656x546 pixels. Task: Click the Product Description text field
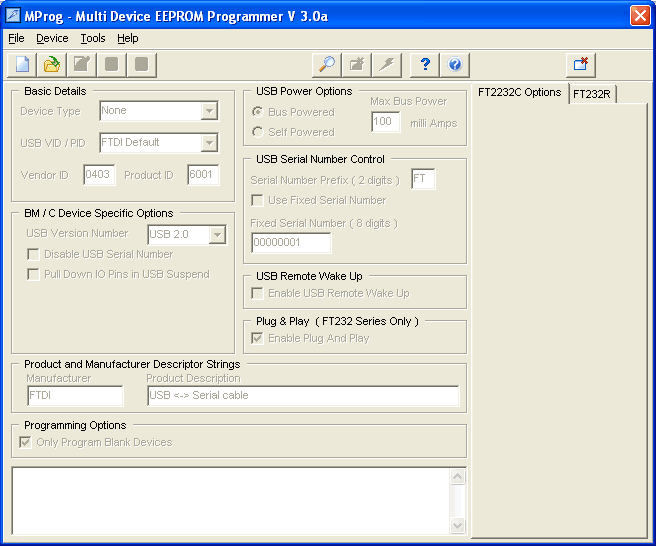[303, 396]
